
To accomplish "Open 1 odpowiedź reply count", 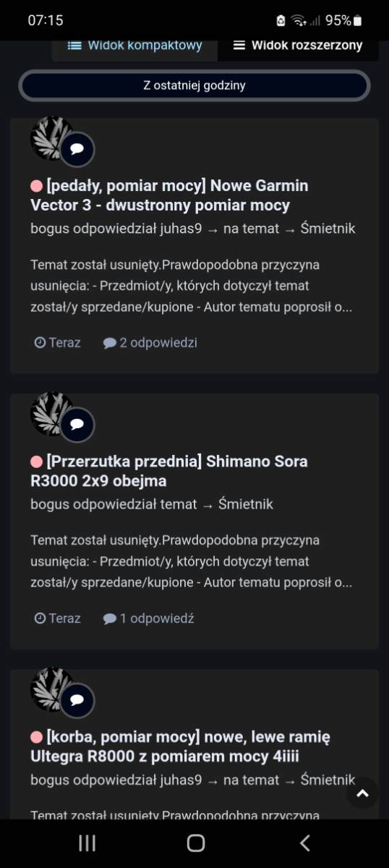I will pos(148,618).
